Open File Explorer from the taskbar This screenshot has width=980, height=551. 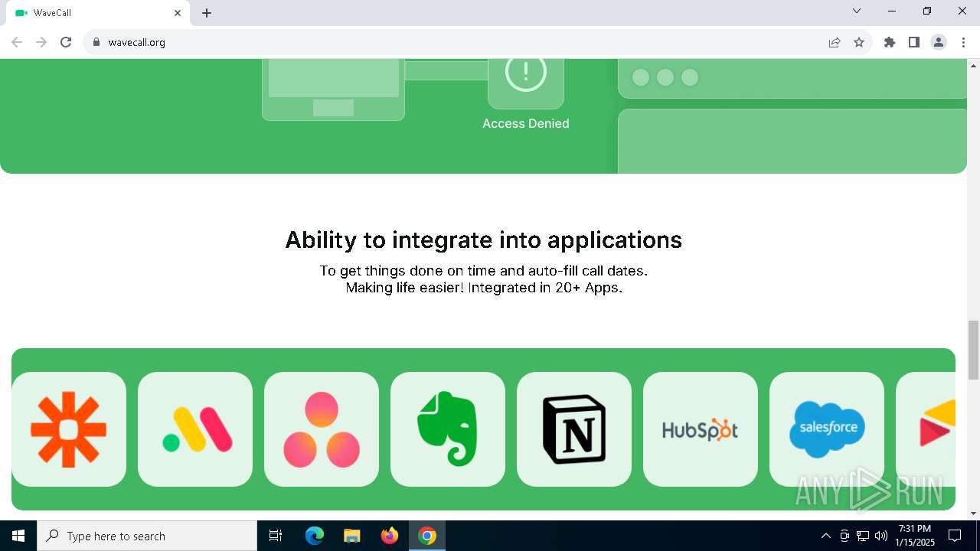tap(352, 536)
